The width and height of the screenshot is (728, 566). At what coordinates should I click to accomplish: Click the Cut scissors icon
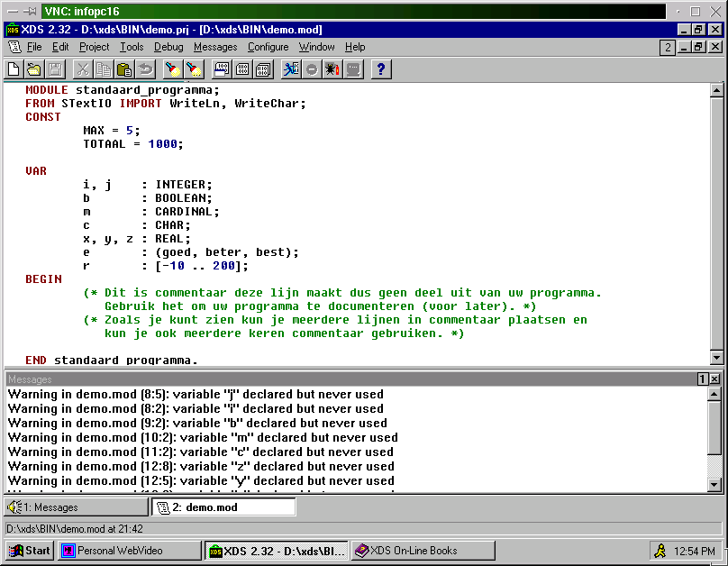[83, 69]
